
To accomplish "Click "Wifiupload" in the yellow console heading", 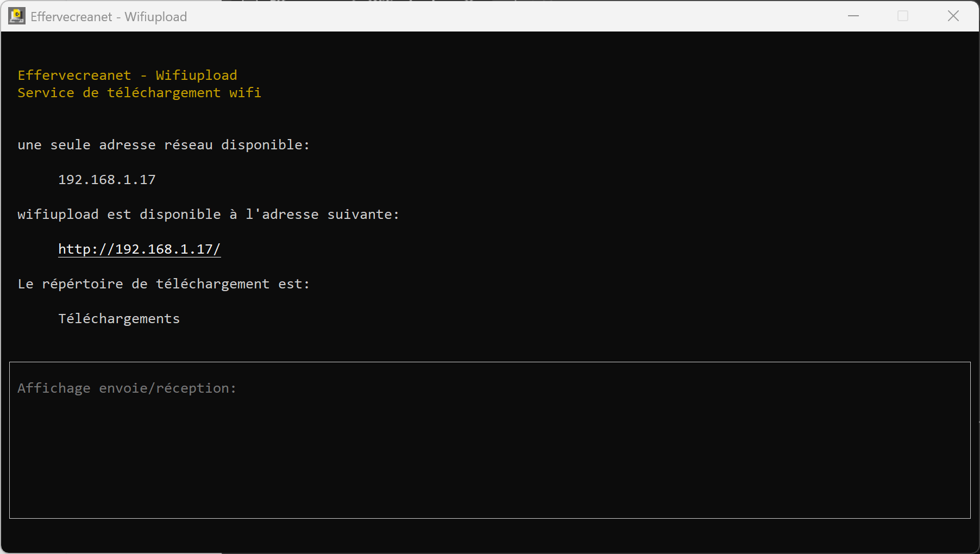I will [x=196, y=75].
